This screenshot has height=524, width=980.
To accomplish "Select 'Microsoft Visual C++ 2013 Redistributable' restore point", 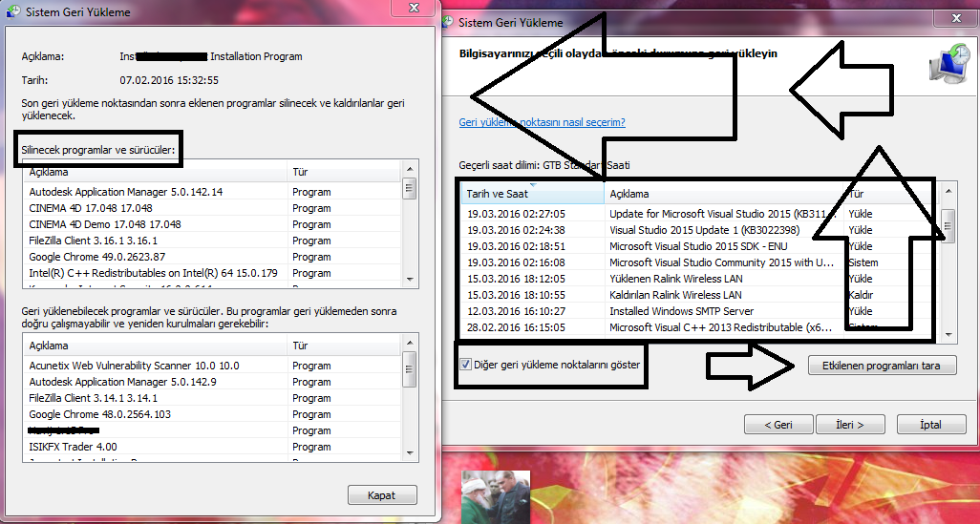I will (699, 327).
